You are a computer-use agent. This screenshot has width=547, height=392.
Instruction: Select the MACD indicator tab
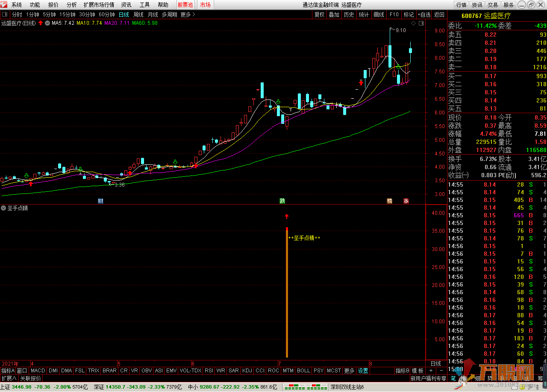[x=38, y=371]
